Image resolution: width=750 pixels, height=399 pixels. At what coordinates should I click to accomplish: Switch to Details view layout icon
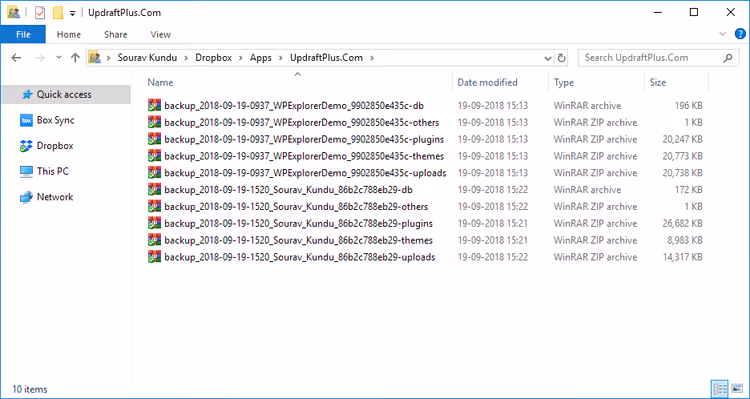[x=719, y=388]
